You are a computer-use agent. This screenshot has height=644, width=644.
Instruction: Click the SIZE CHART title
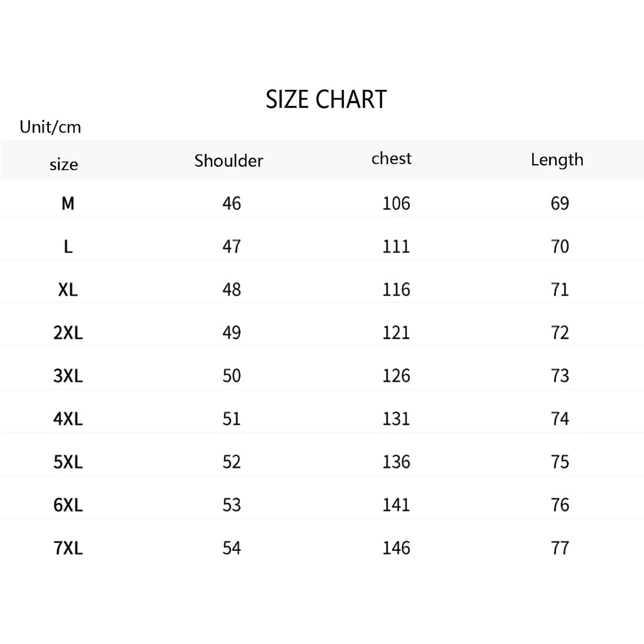click(326, 99)
